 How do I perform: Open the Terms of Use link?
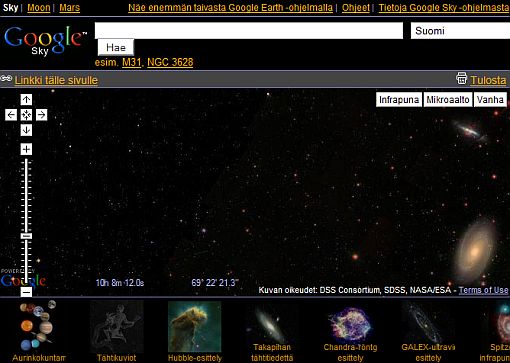pos(483,290)
